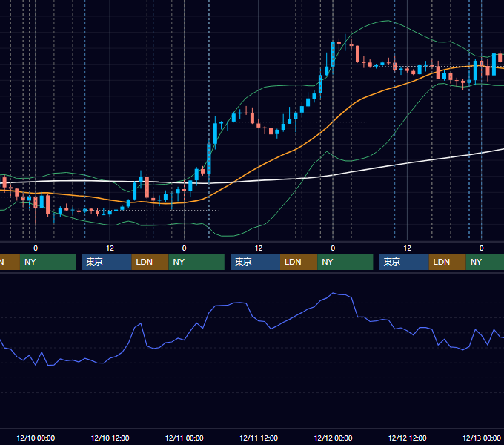Click the tall blue candle at 12/12 00:00
The width and height of the screenshot is (504, 445).
click(x=333, y=54)
